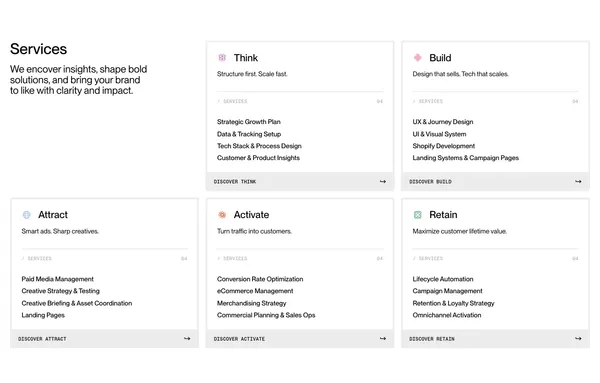Select the Activate card title

click(251, 215)
